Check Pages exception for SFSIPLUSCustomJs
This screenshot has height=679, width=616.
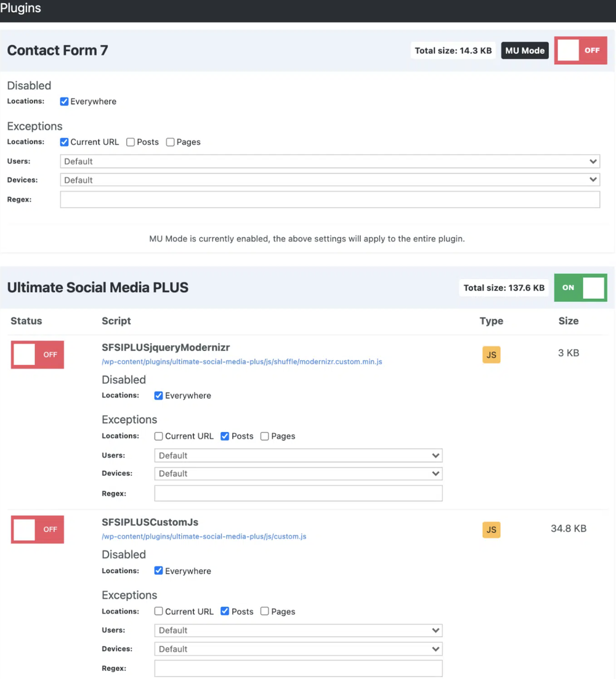pos(264,611)
